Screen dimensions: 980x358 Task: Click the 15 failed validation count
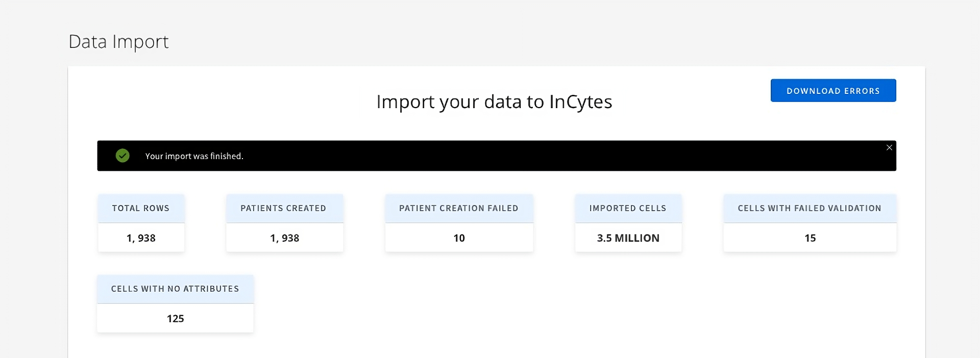tap(809, 238)
